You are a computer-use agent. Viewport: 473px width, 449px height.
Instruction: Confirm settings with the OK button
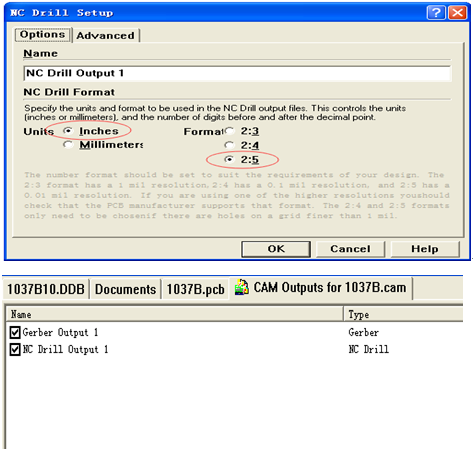(276, 249)
